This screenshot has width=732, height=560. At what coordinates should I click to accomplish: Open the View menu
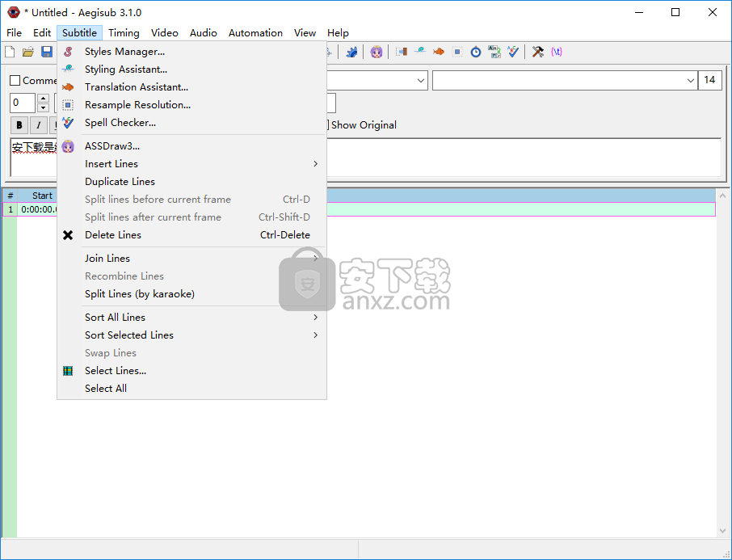(x=305, y=32)
